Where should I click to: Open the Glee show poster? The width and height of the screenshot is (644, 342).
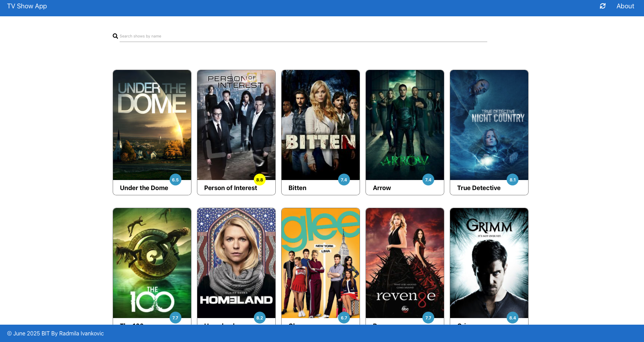[x=320, y=263]
